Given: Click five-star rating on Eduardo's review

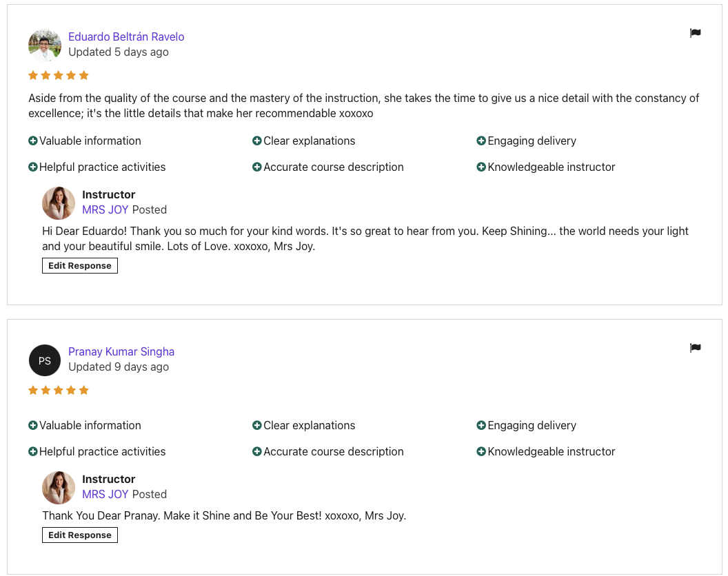Looking at the screenshot, I should 59,75.
